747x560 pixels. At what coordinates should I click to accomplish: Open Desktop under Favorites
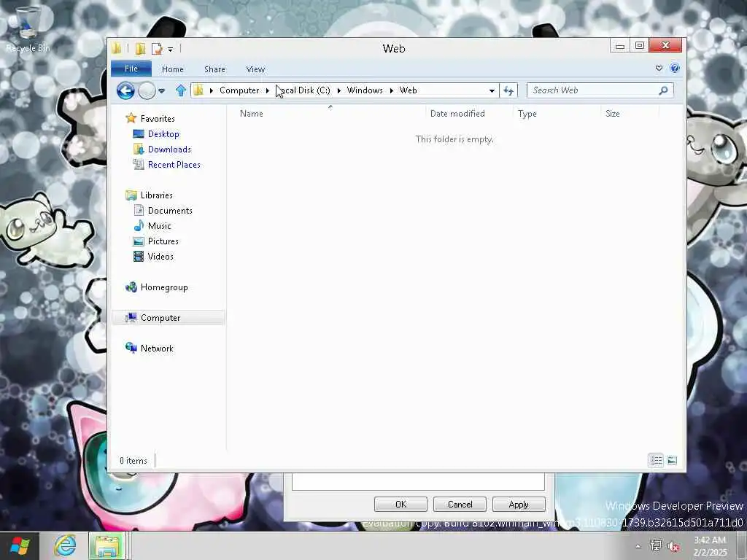pos(163,134)
